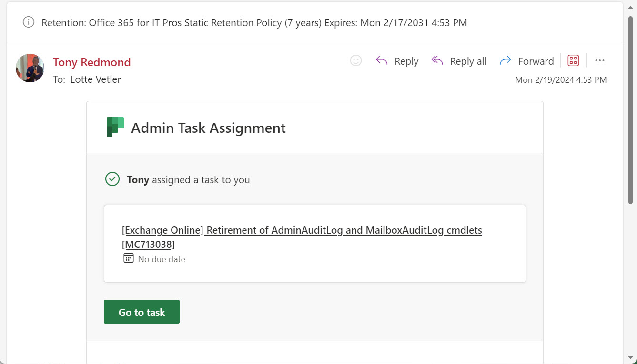Click the Reply arrow icon
The image size is (637, 364).
click(x=382, y=61)
